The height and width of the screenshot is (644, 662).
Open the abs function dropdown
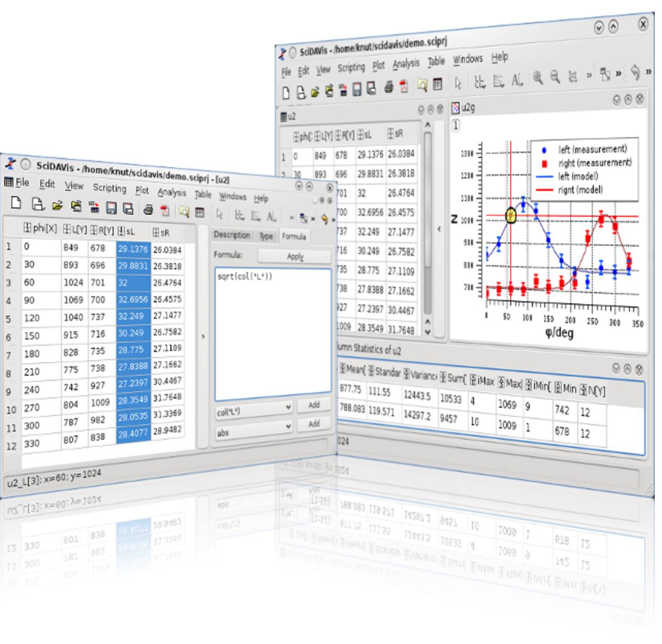(x=254, y=430)
